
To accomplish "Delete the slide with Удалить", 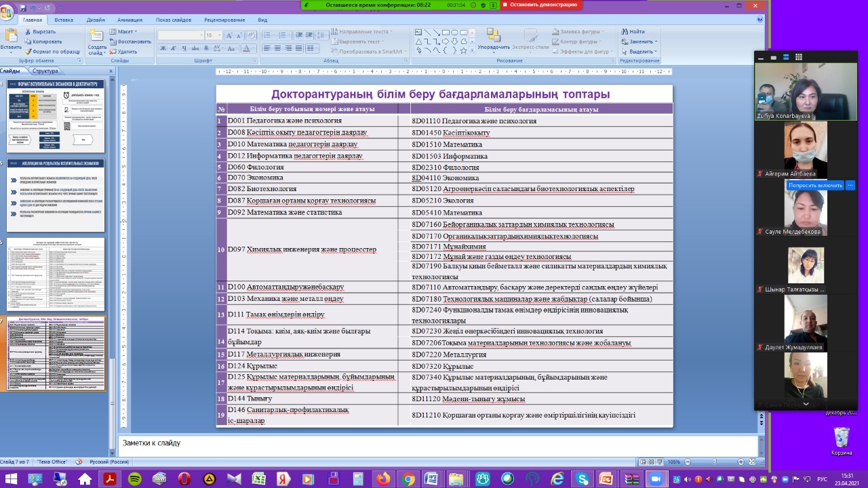I will [123, 52].
